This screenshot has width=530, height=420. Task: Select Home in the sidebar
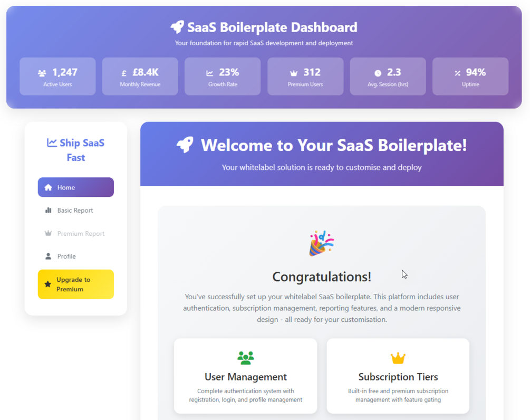tap(75, 187)
